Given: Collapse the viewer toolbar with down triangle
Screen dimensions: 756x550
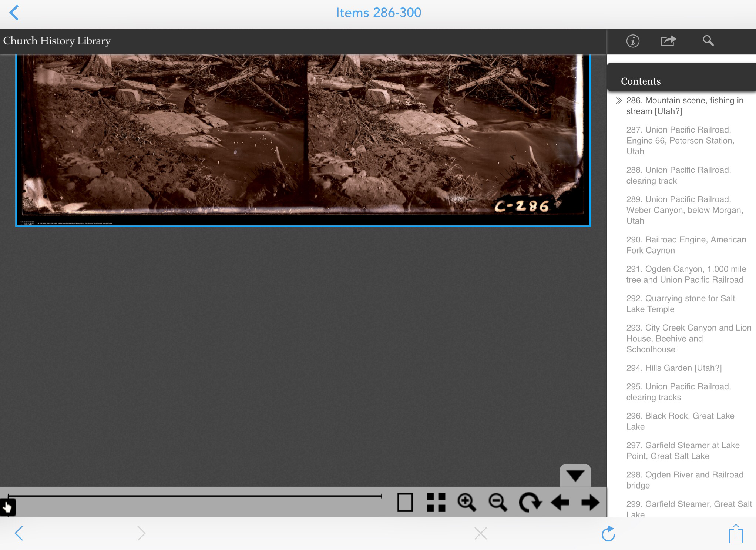Looking at the screenshot, I should tap(575, 476).
